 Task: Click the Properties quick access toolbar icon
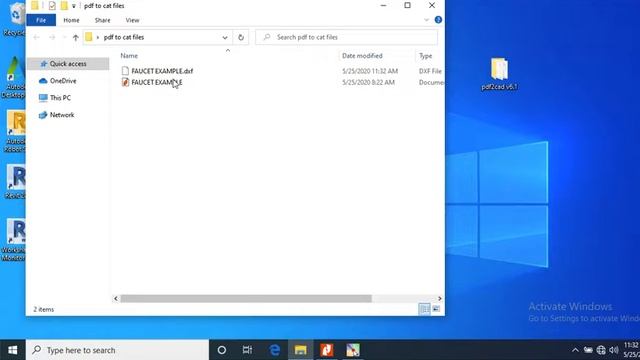[x=52, y=6]
